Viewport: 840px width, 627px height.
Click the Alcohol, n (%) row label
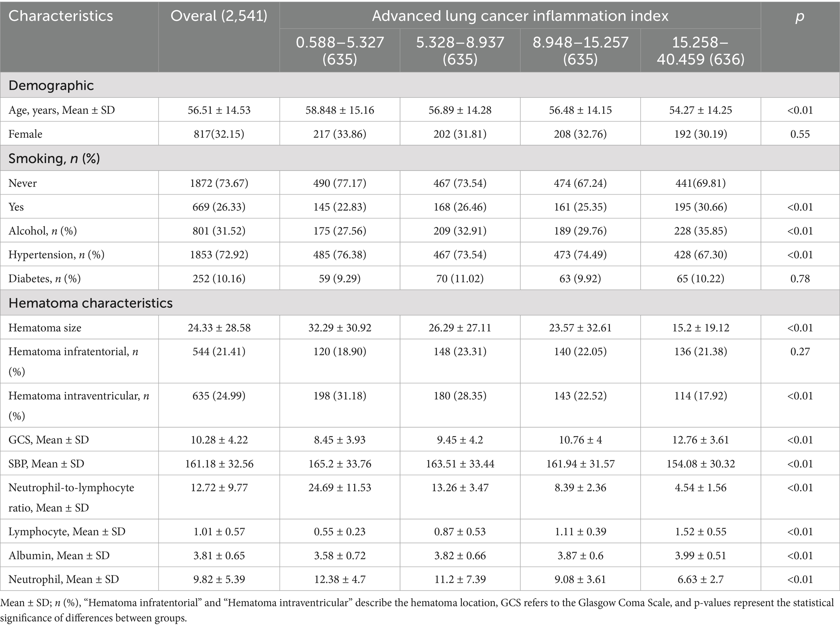(43, 231)
